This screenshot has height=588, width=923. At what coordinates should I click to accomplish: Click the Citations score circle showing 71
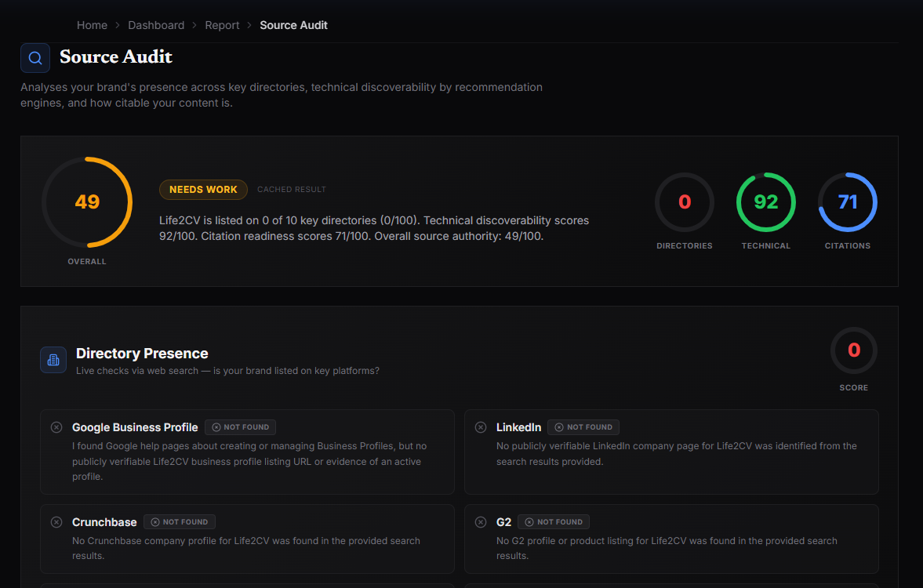pyautogui.click(x=848, y=202)
